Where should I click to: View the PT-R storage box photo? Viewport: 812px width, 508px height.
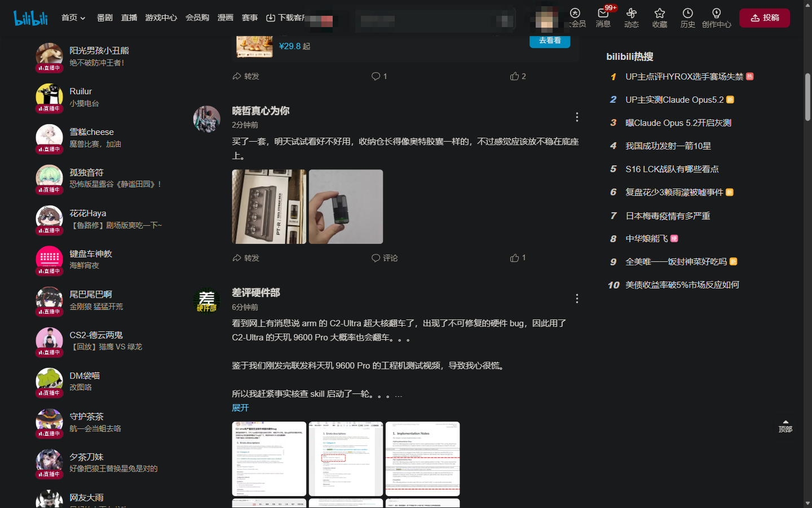(269, 207)
